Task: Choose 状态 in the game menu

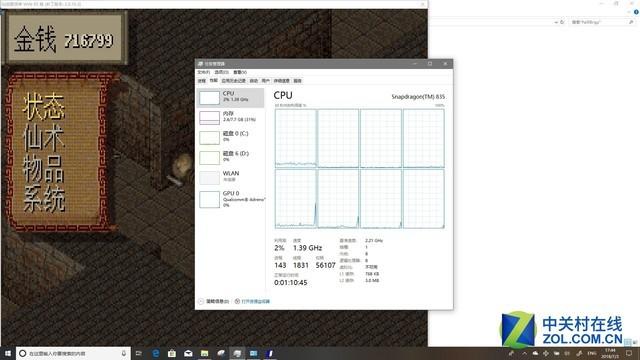Action: pos(44,107)
